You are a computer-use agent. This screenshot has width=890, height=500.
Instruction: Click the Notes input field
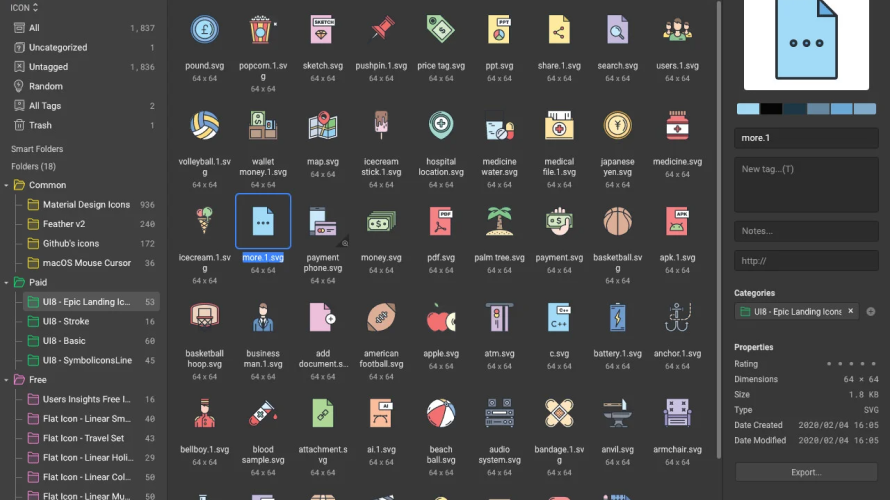[807, 231]
